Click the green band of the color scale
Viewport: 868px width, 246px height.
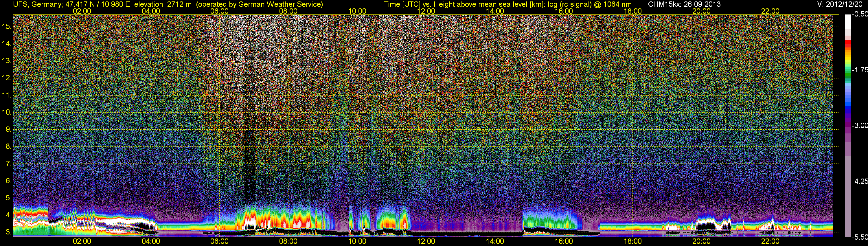(847, 76)
